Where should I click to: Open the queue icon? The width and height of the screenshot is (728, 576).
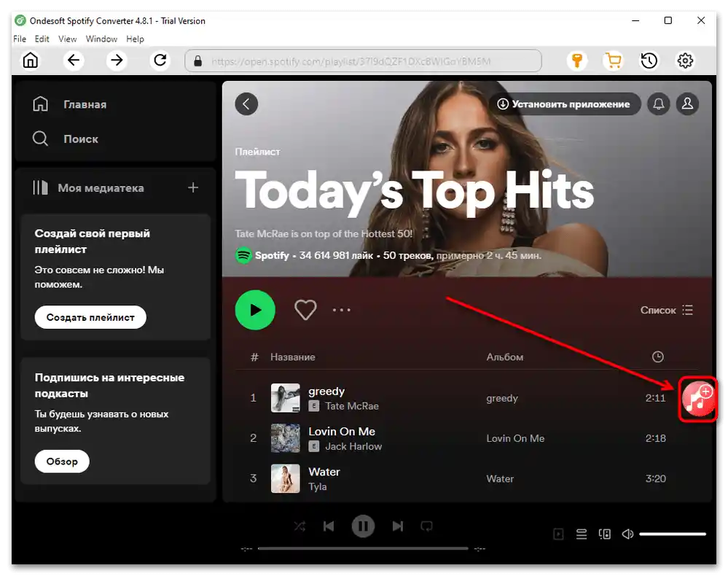582,534
